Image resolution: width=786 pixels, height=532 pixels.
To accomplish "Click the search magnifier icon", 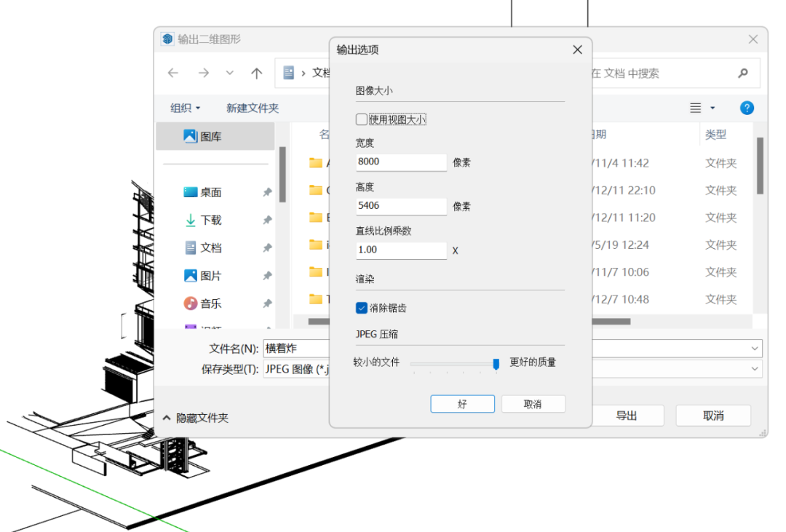I will pyautogui.click(x=743, y=73).
